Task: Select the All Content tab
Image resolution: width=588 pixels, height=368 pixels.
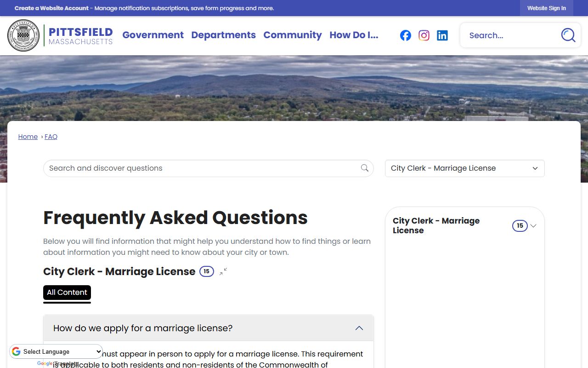Action: tap(67, 293)
